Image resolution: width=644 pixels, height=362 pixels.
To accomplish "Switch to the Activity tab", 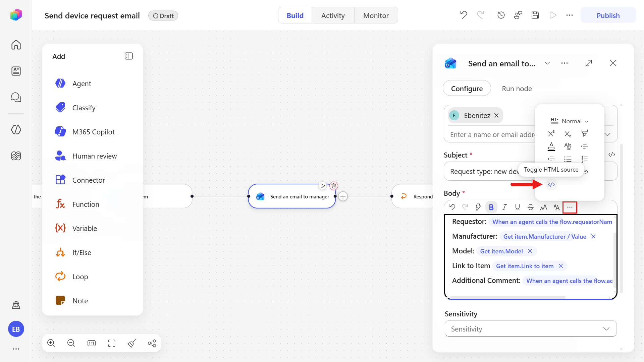I will (333, 15).
